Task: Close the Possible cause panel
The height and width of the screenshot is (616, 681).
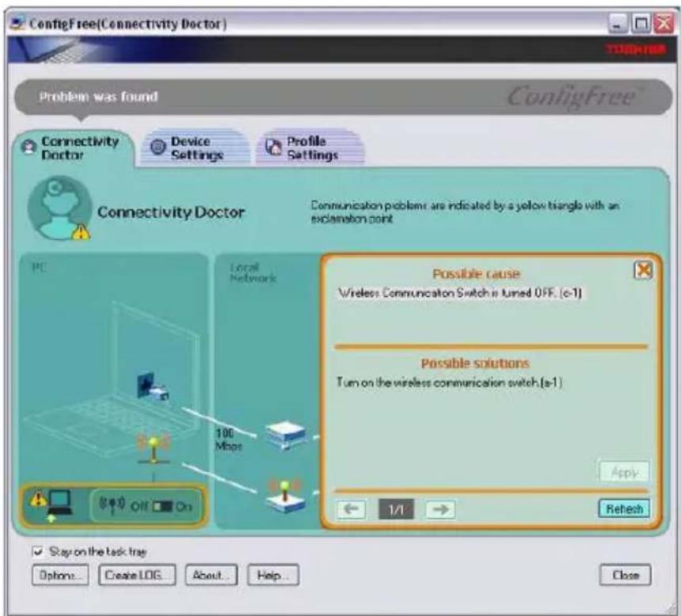Action: (643, 270)
